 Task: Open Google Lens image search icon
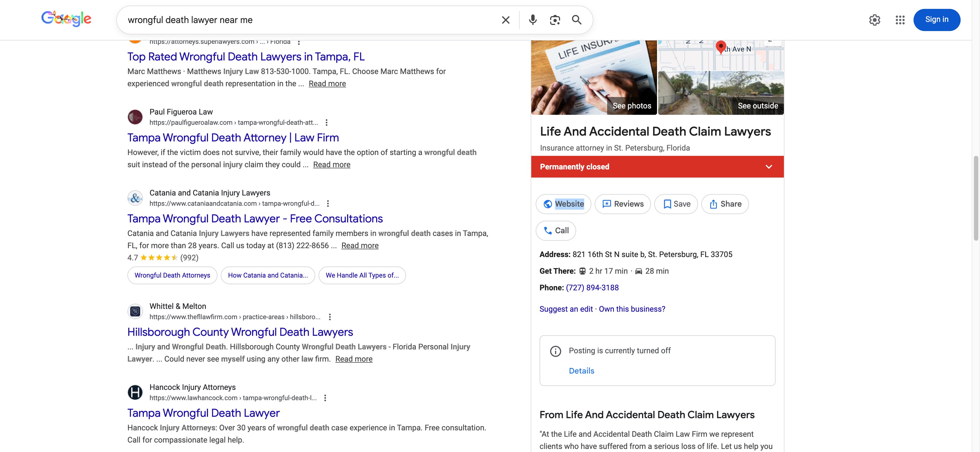[555, 20]
